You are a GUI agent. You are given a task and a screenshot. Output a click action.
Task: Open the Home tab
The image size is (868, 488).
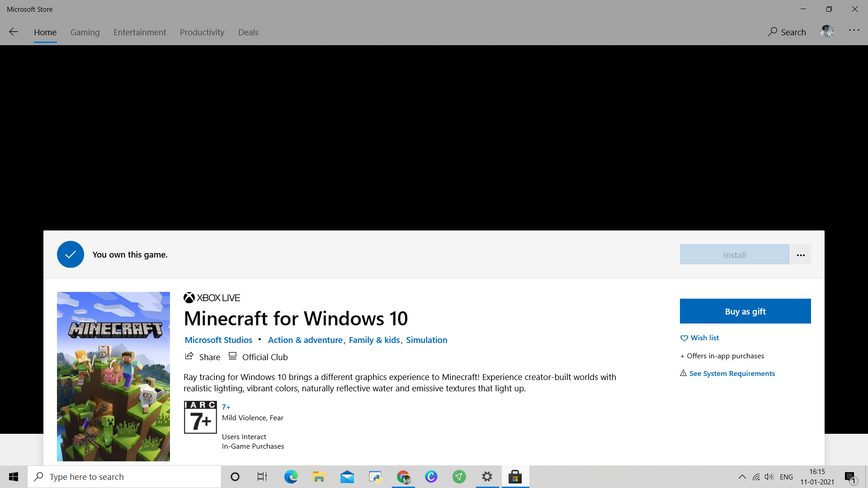(45, 32)
